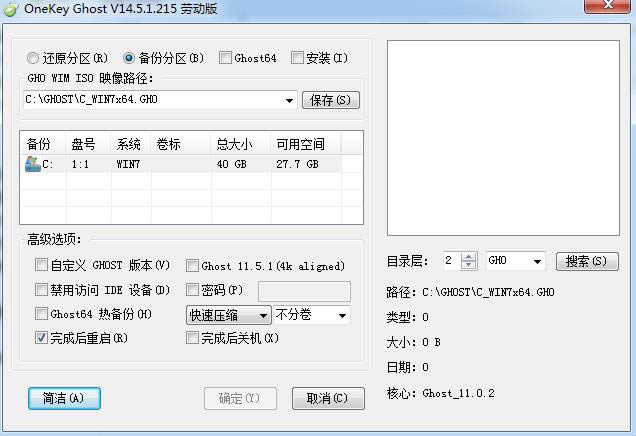Click the OneKey Ghost title bar icon

[x=10, y=9]
